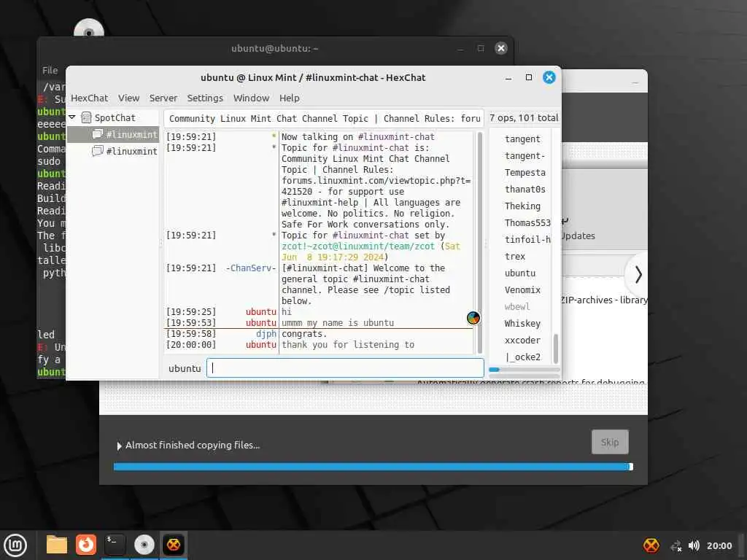Click djph's nickname in the chat
The image size is (747, 560).
(266, 334)
